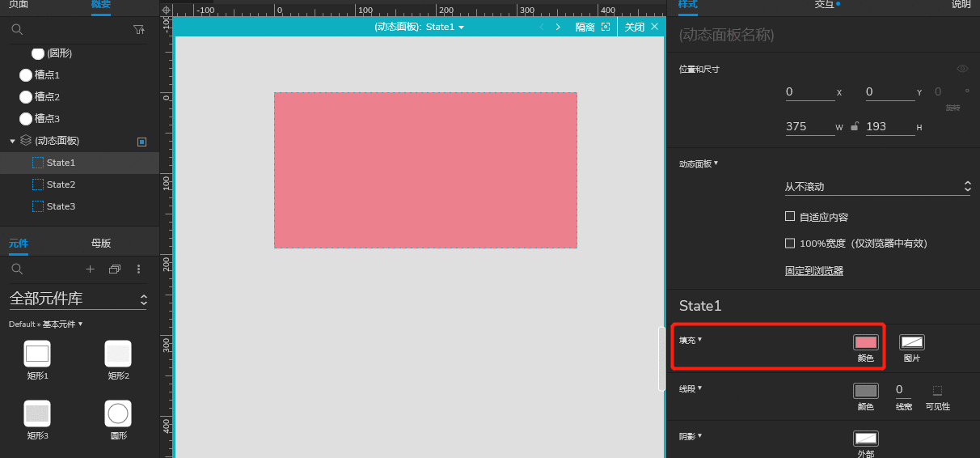Click the circle icon next to (圆形)

[38, 53]
